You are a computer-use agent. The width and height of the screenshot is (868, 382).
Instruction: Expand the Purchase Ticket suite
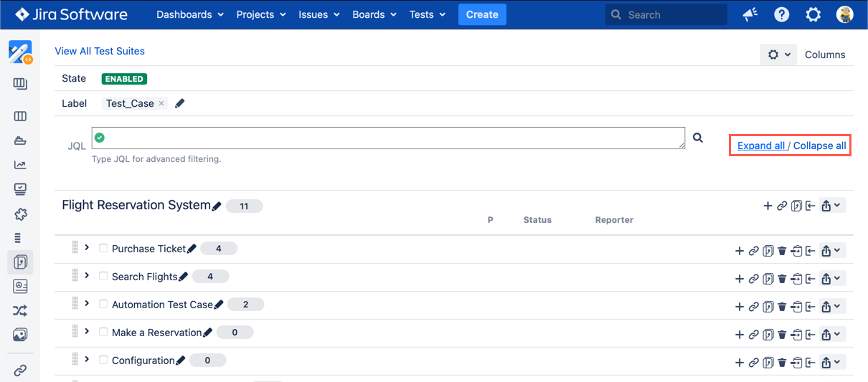87,247
